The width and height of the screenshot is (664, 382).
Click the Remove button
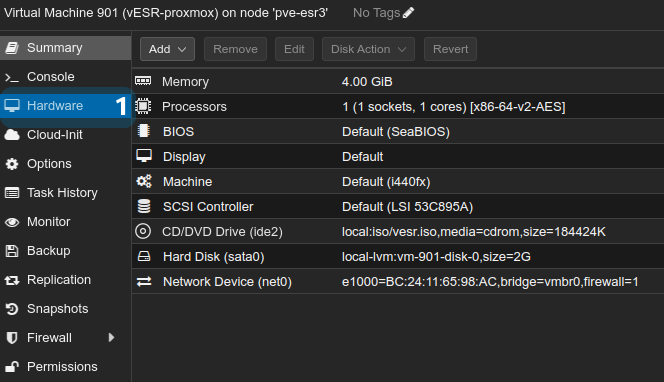(x=235, y=49)
